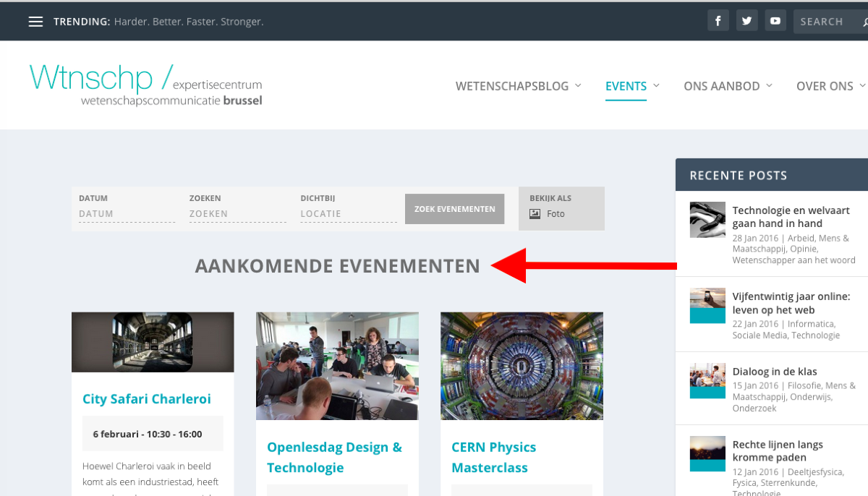This screenshot has width=868, height=496.
Task: Open the Twitter social icon
Action: click(746, 21)
